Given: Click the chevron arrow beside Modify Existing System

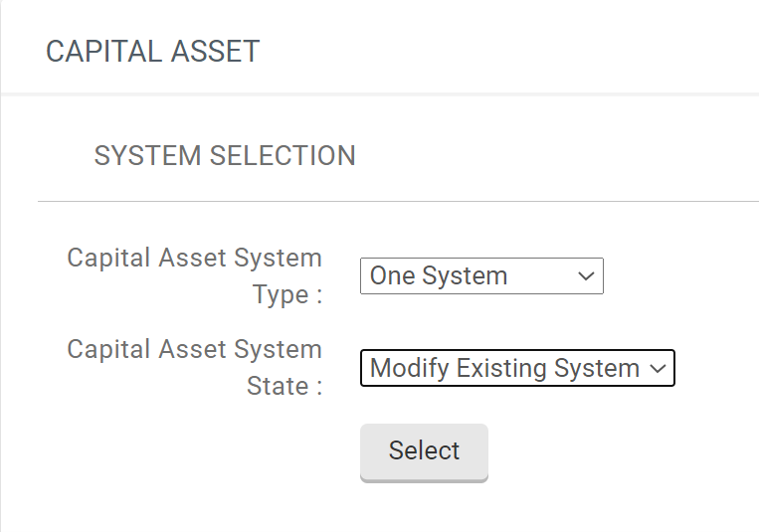Looking at the screenshot, I should (x=658, y=368).
